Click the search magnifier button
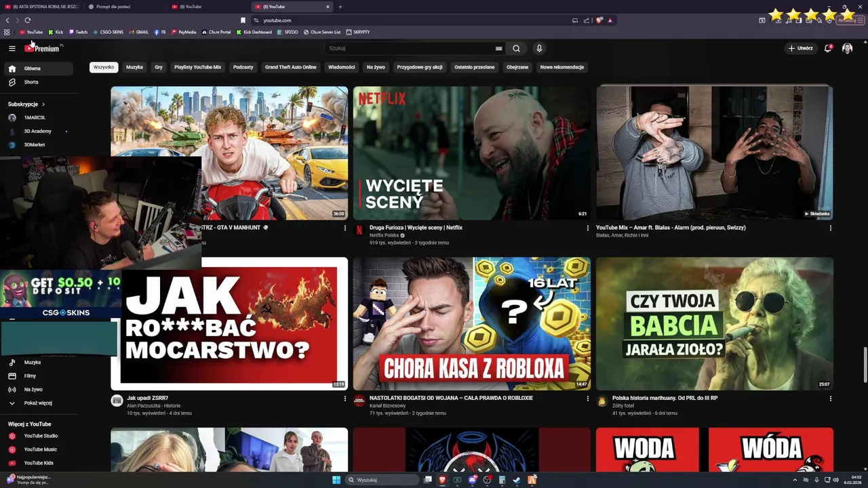Viewport: 868px width, 488px height. (x=516, y=48)
